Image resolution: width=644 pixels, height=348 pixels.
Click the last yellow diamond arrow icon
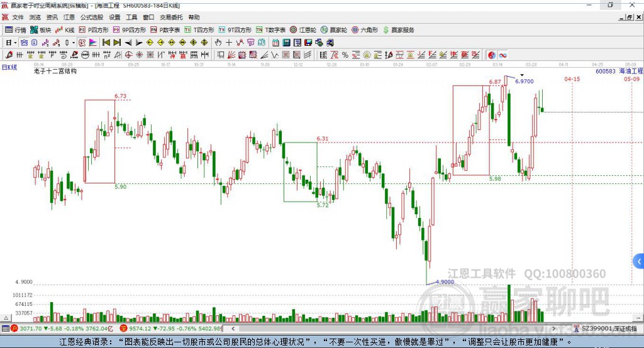(204, 43)
